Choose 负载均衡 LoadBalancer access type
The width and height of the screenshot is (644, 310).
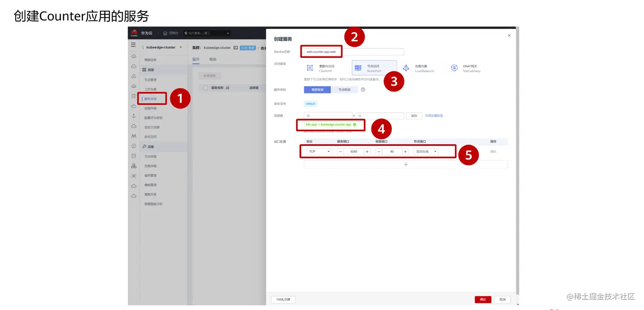[422, 68]
